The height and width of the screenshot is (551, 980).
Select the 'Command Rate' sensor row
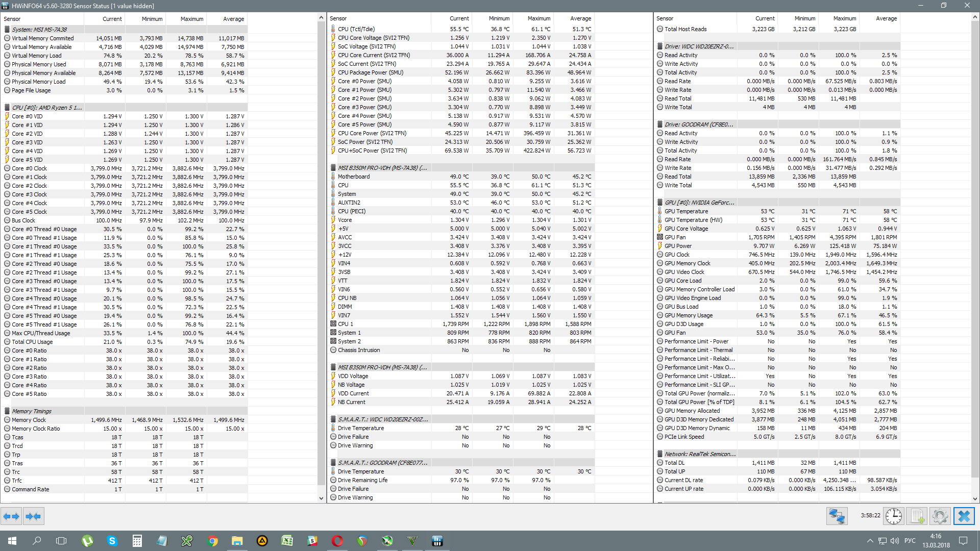[x=125, y=489]
